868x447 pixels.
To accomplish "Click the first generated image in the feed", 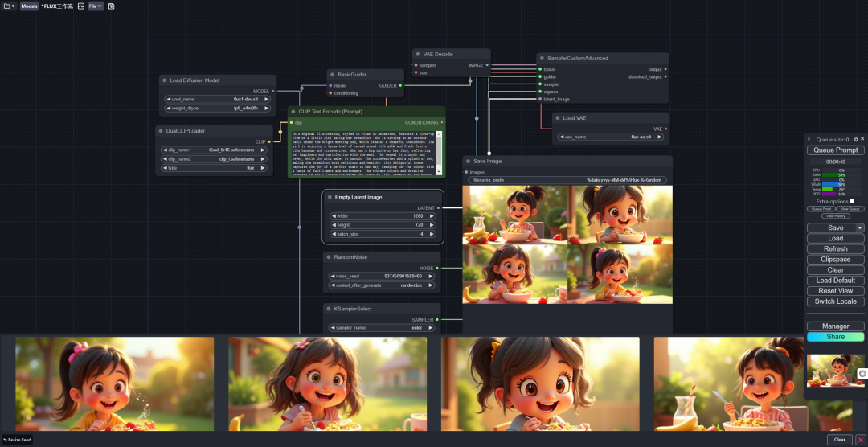I will click(114, 383).
